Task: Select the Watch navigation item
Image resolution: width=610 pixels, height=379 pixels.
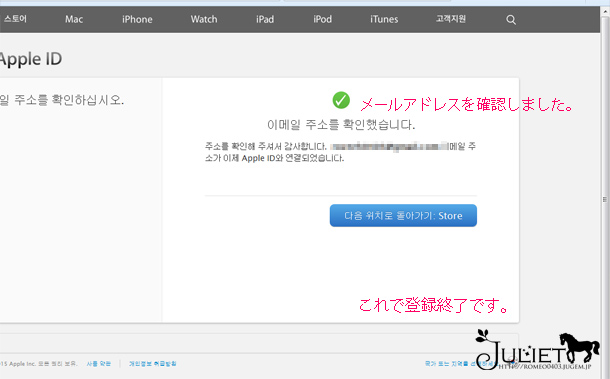Action: pyautogui.click(x=204, y=19)
